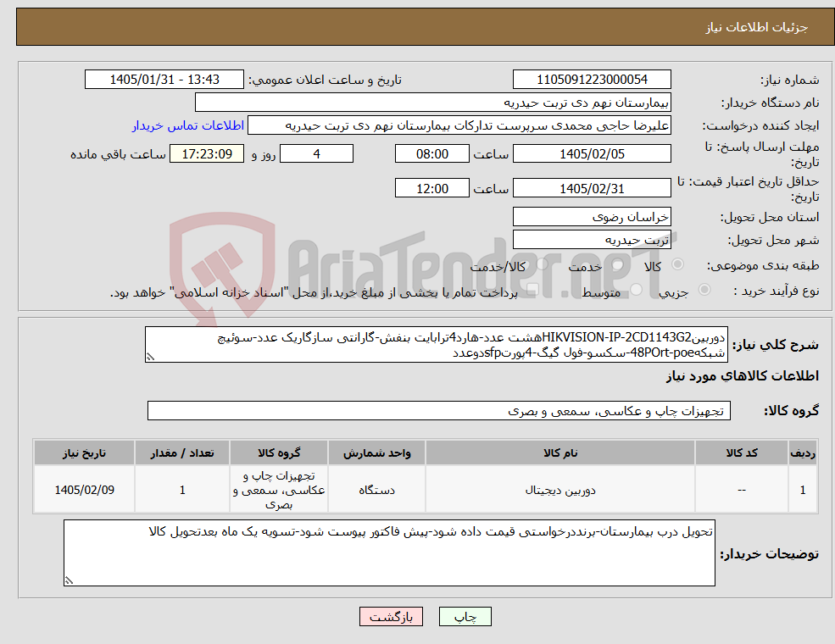Click the announcement date field 1405/01/31 - 13:43

164,80
